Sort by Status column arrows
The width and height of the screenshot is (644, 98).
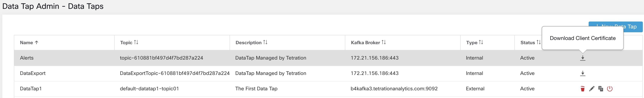click(538, 42)
